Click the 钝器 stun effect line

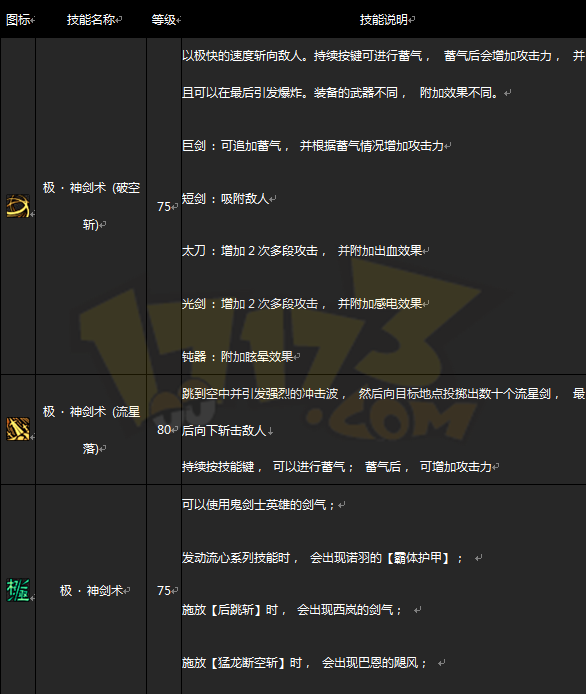[238, 356]
